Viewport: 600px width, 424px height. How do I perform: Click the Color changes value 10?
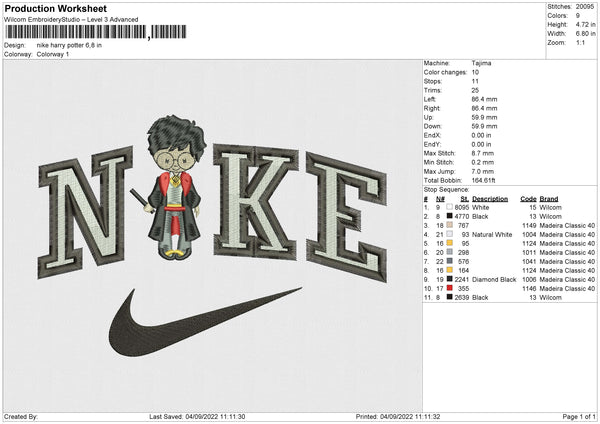pos(475,72)
